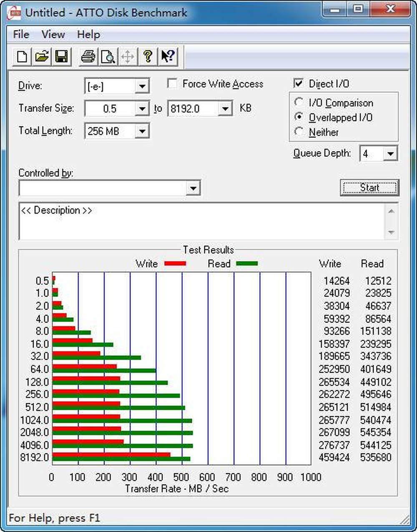The width and height of the screenshot is (417, 532).
Task: Click the Print toolbar icon
Action: point(88,56)
